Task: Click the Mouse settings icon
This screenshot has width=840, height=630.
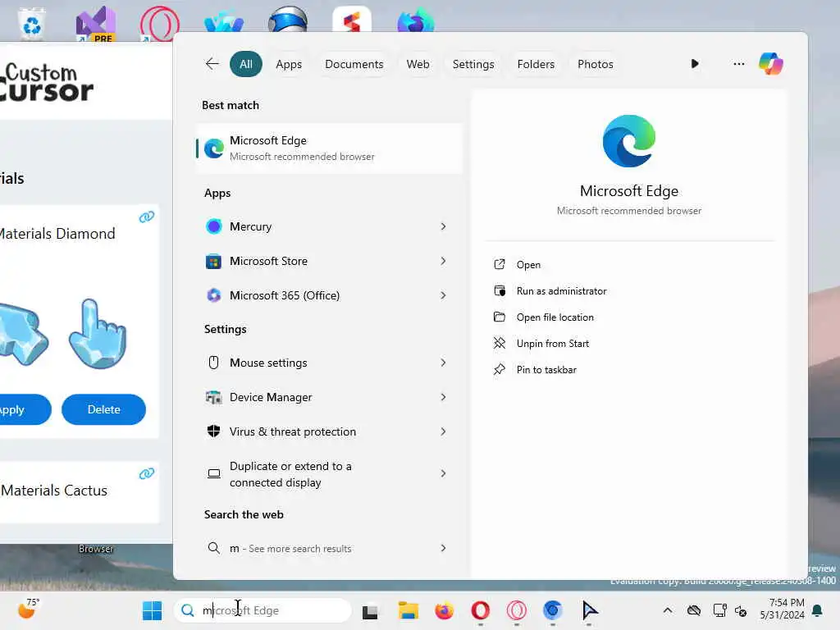Action: coord(214,363)
